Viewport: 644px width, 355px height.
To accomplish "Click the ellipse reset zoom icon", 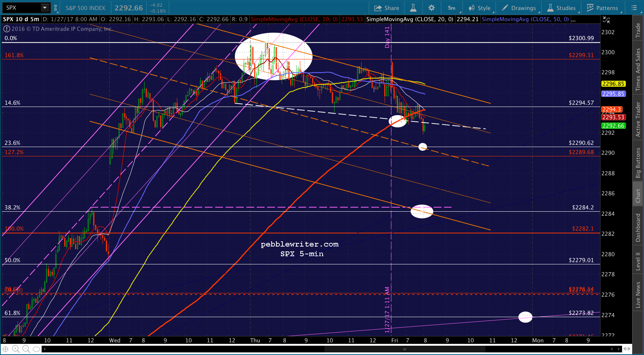I will pyautogui.click(x=36, y=349).
